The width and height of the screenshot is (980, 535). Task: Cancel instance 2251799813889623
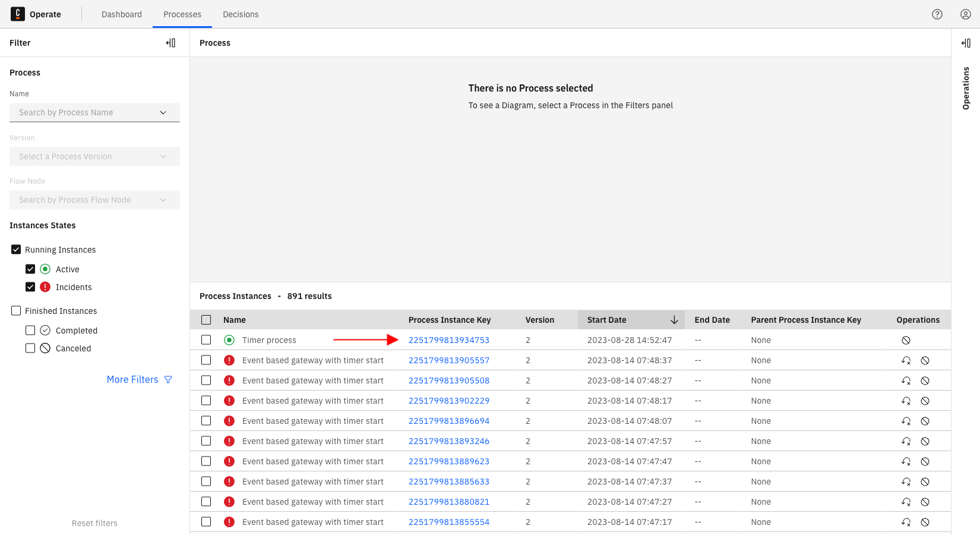[x=925, y=461]
